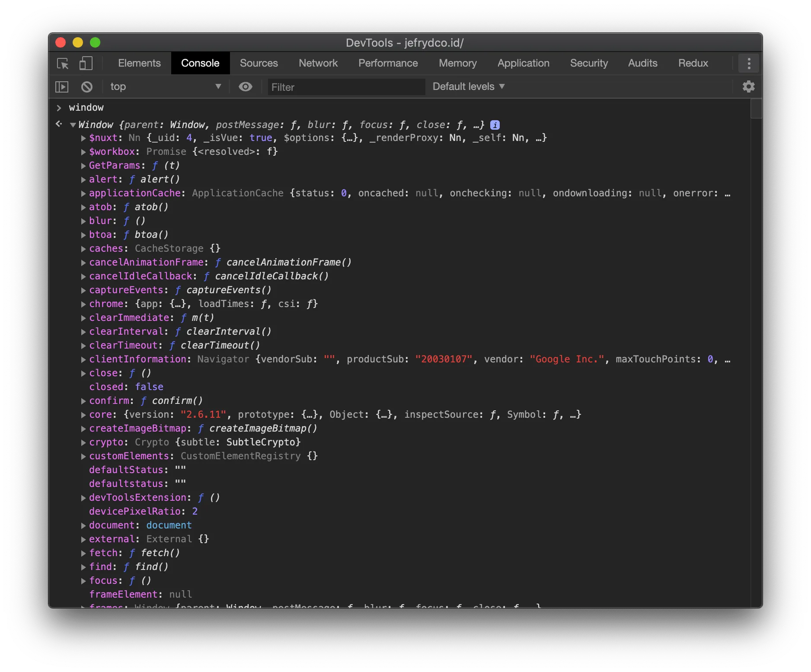Clear the console with the ban icon
The height and width of the screenshot is (672, 811).
[x=87, y=87]
